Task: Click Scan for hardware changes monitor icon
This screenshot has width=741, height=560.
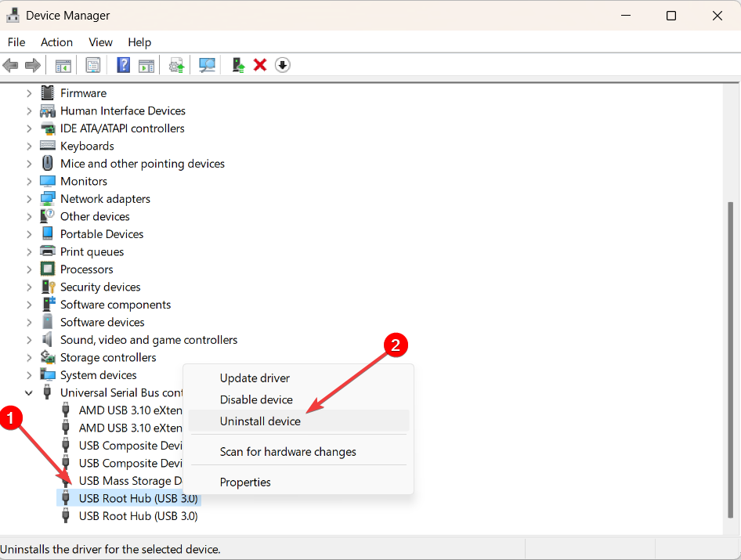Action: click(207, 65)
